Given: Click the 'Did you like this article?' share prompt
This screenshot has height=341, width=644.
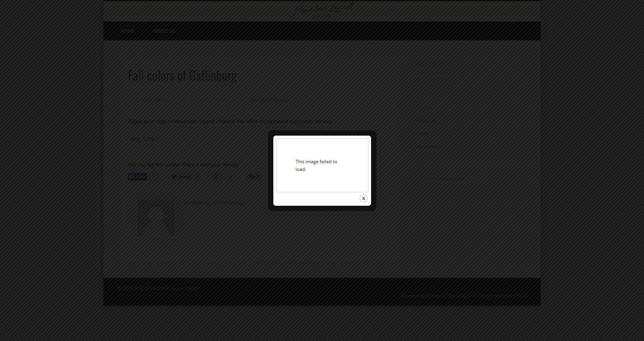Looking at the screenshot, I should [x=184, y=165].
